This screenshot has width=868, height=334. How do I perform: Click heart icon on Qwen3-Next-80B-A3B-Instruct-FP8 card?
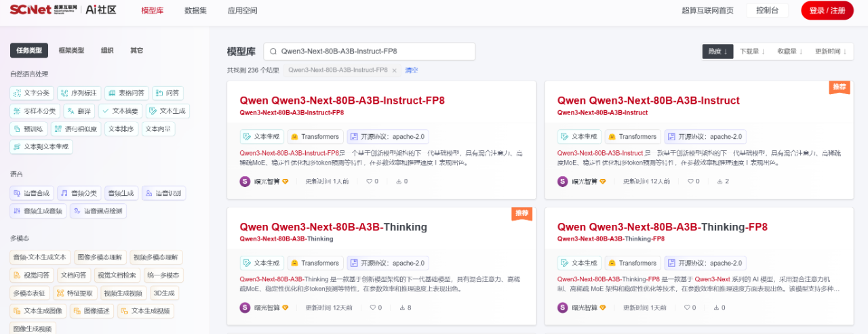pos(370,181)
